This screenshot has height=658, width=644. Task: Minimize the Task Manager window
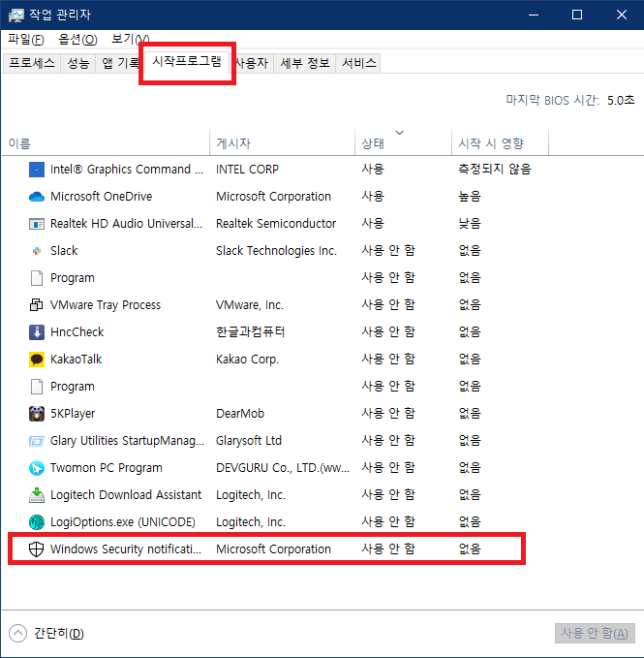point(534,16)
